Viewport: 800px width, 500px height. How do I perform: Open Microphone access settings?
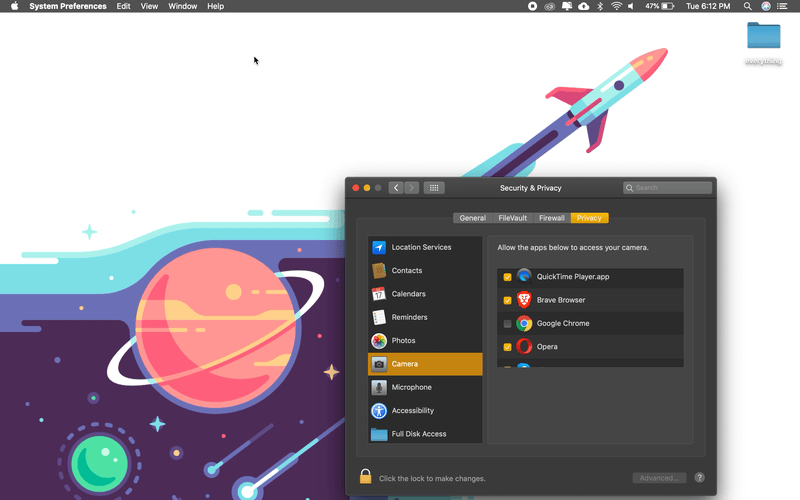(x=411, y=387)
